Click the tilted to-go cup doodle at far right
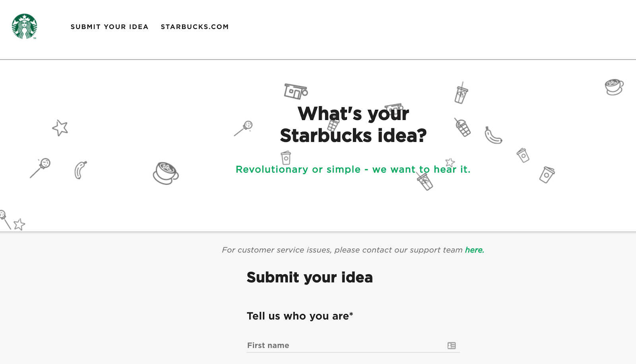The width and height of the screenshot is (636, 364). coord(547,174)
